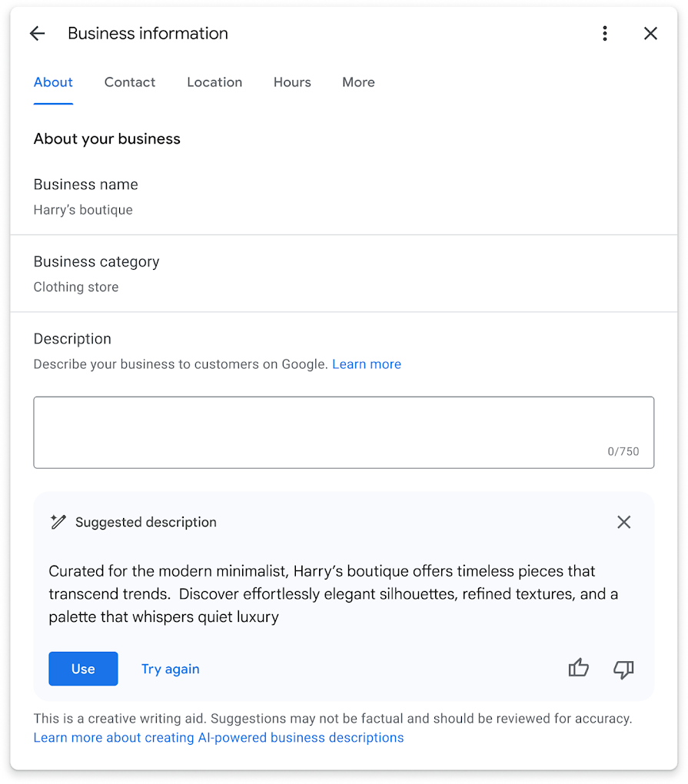Use the suggested description
Image resolution: width=688 pixels, height=784 pixels.
point(83,669)
